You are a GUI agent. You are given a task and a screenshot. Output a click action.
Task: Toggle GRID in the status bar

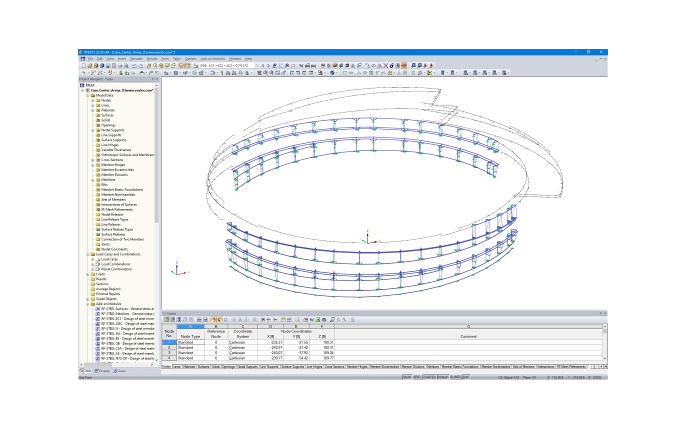pyautogui.click(x=417, y=377)
